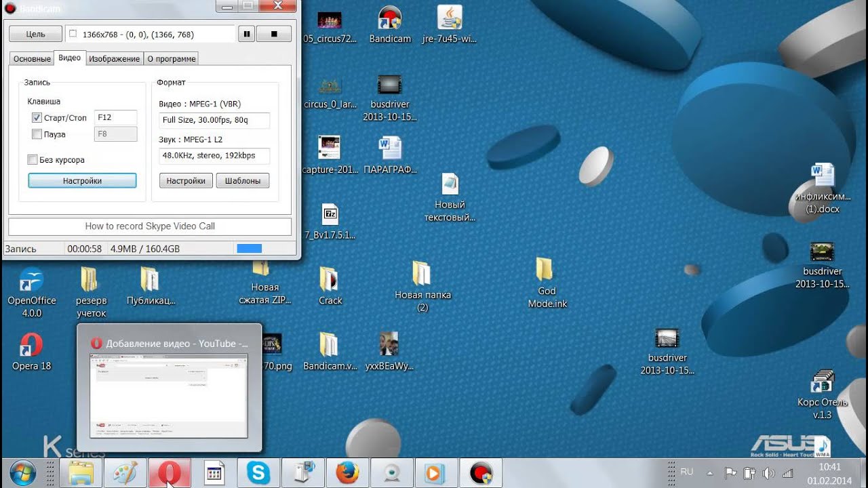Click the Шаблоны button

[x=243, y=181]
